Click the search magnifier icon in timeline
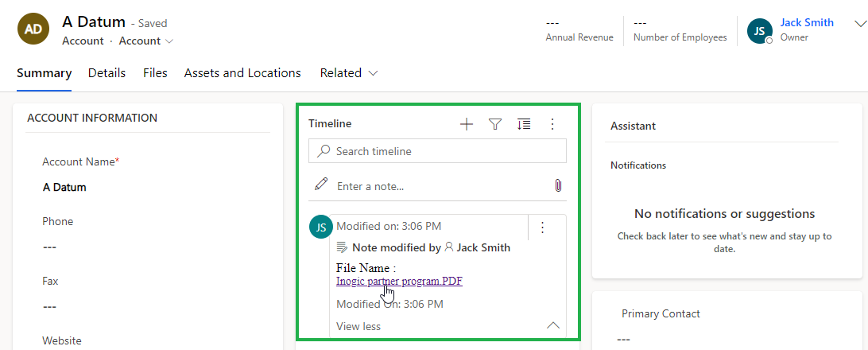The image size is (868, 350). click(x=324, y=151)
